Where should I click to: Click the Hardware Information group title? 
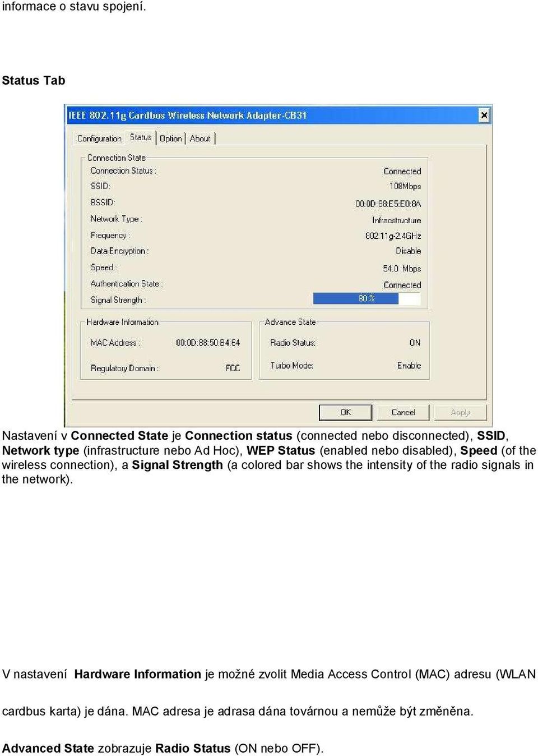(x=122, y=322)
